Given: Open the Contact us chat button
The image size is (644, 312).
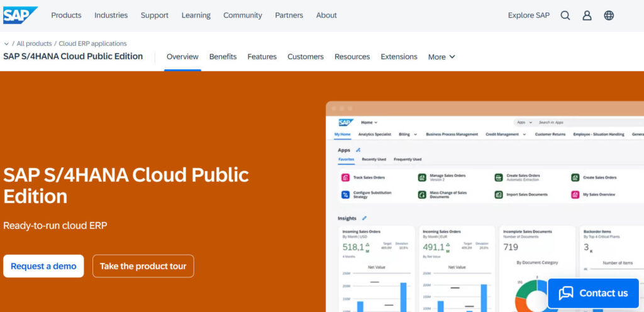Looking at the screenshot, I should pyautogui.click(x=593, y=293).
